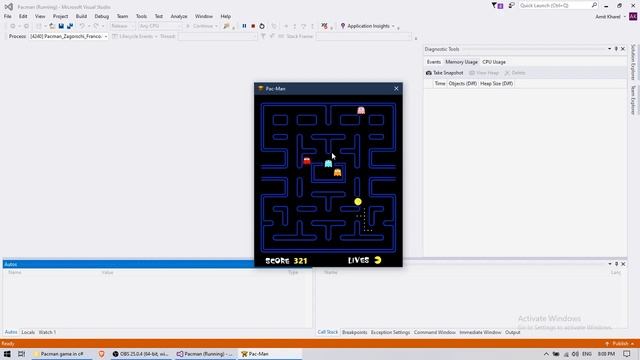The image size is (640, 360).
Task: Click the Continue button in toolbar
Action: [x=202, y=26]
